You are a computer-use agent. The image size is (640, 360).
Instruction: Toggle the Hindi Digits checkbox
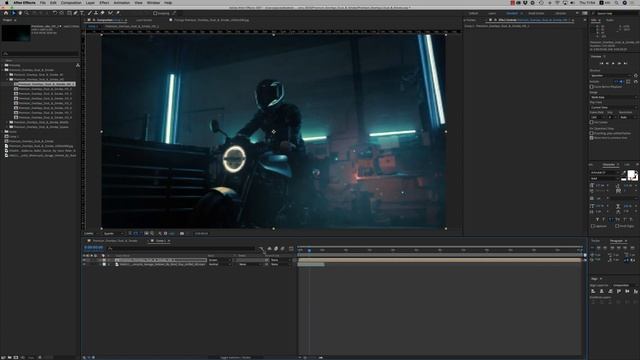(617, 226)
